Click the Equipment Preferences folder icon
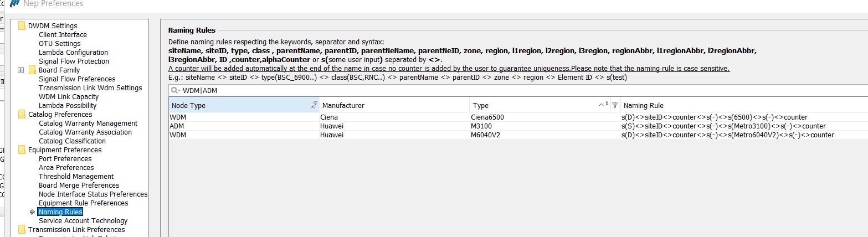868x237 pixels. click(22, 150)
